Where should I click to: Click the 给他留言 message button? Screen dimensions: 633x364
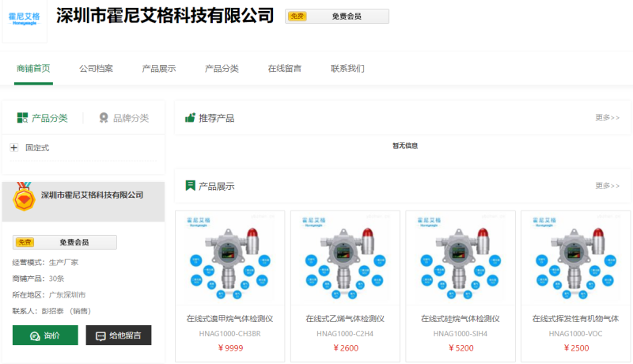(x=119, y=336)
